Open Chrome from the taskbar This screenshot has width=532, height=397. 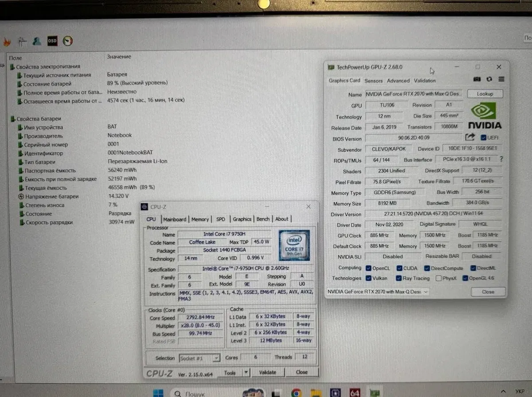tap(296, 393)
